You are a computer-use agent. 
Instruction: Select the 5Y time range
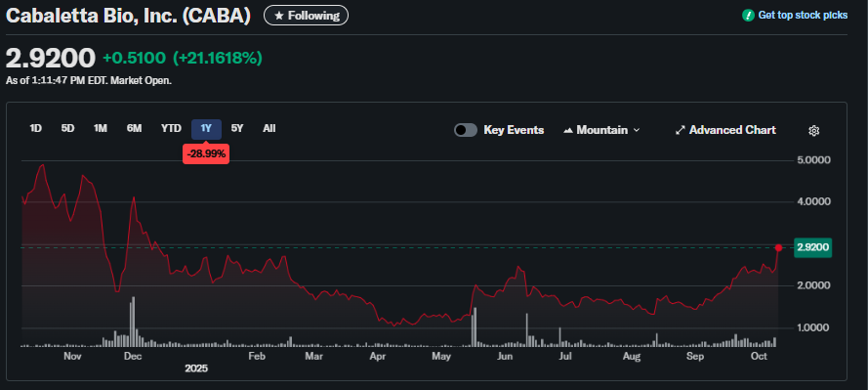click(x=237, y=128)
